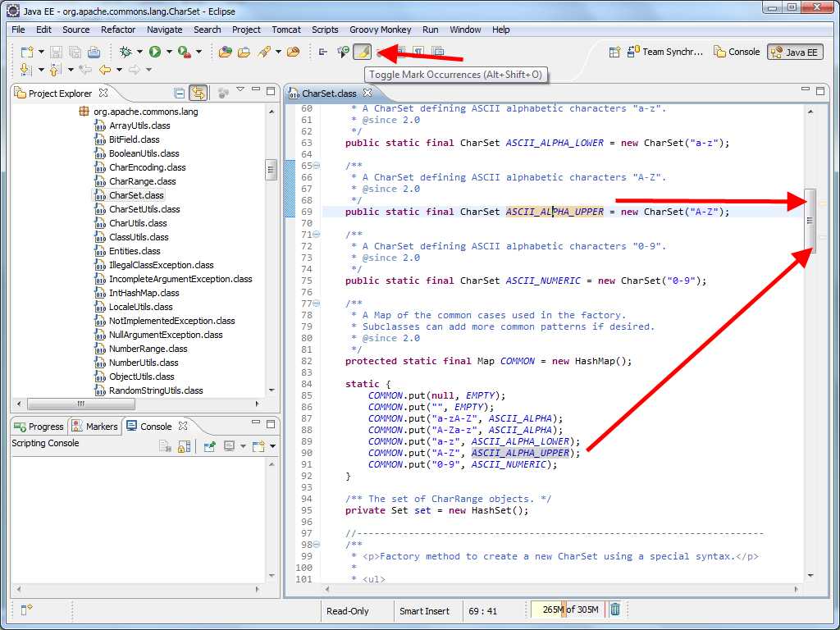
Task: Click the folder icon right of flashlight
Action: [293, 52]
